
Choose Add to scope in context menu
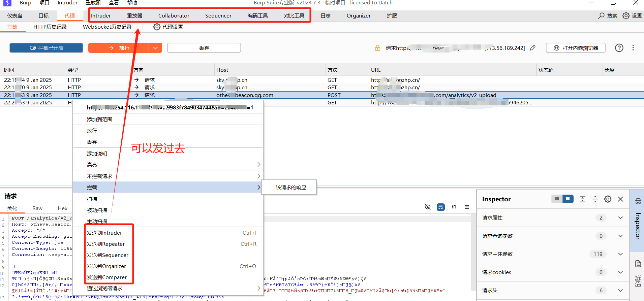(168, 119)
